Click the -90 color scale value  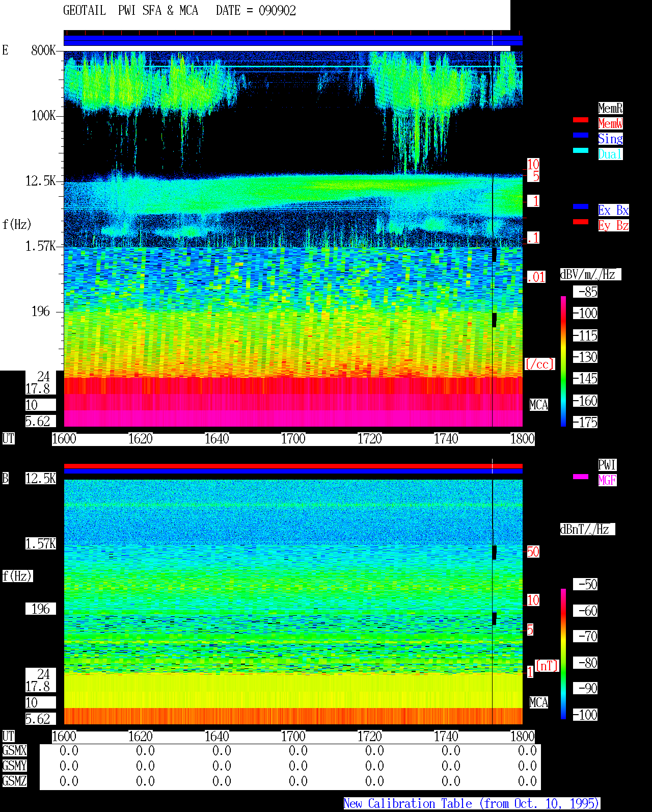click(585, 688)
